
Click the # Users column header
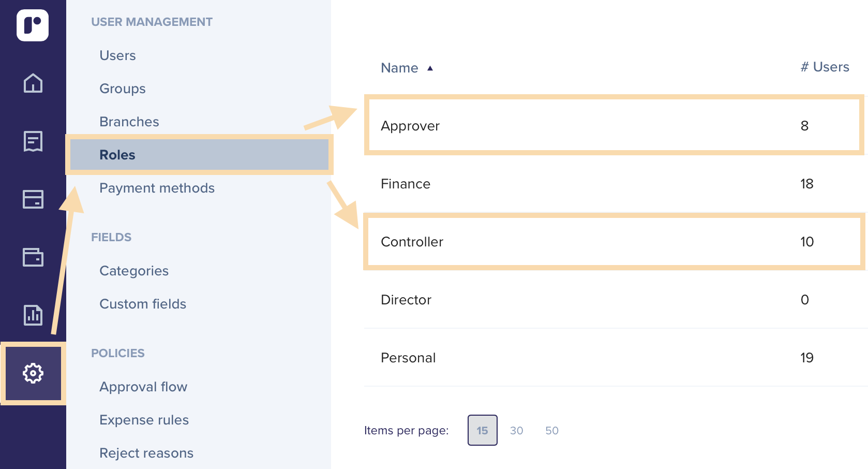pyautogui.click(x=825, y=67)
